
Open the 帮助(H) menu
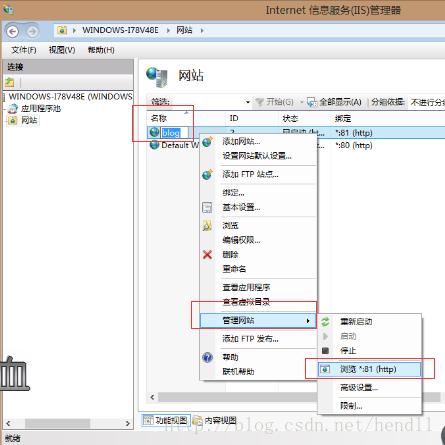click(x=101, y=50)
